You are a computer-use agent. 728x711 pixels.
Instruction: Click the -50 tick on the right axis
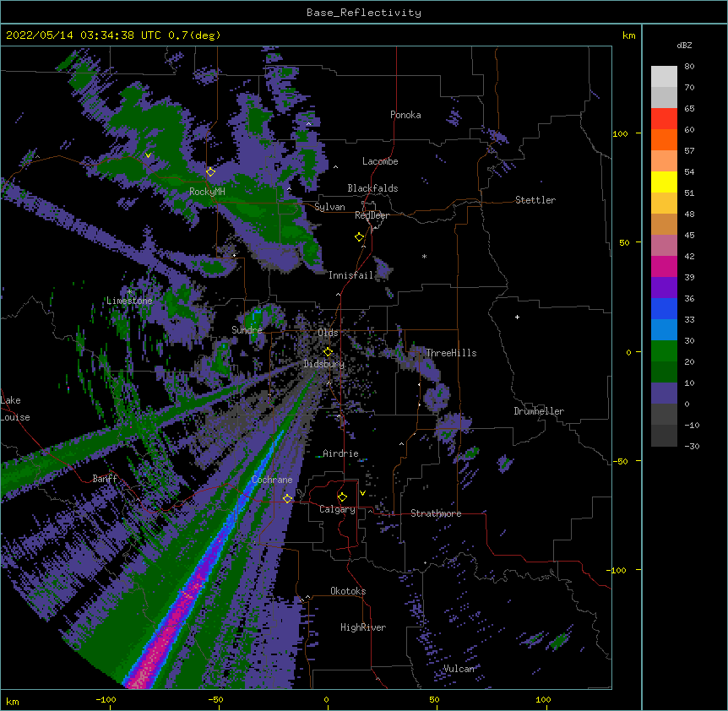620,461
